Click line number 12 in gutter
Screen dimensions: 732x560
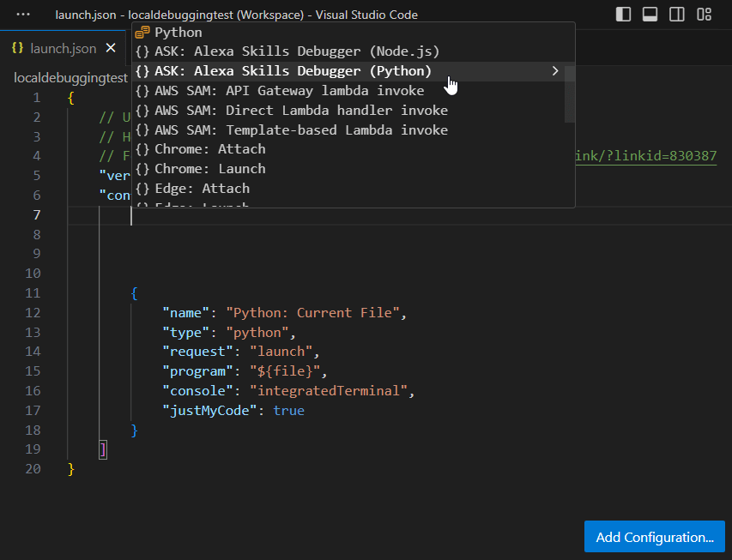[33, 312]
